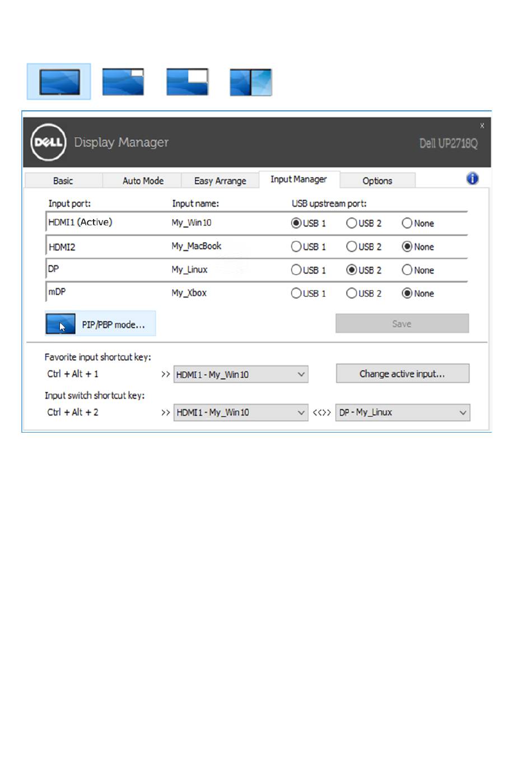Screen dimensions: 532x770
Task: Click the mDP port label
Action: click(x=57, y=292)
